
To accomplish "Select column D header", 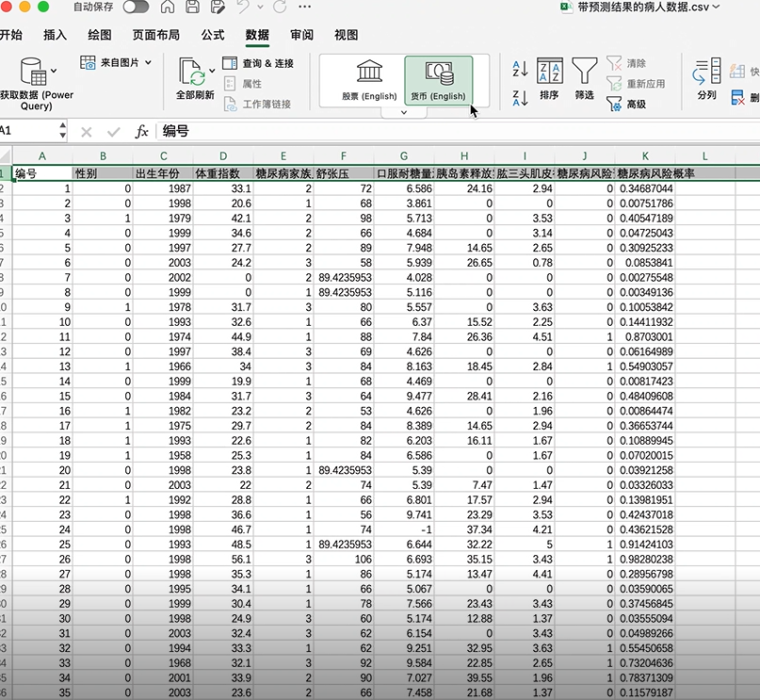I will pos(223,156).
